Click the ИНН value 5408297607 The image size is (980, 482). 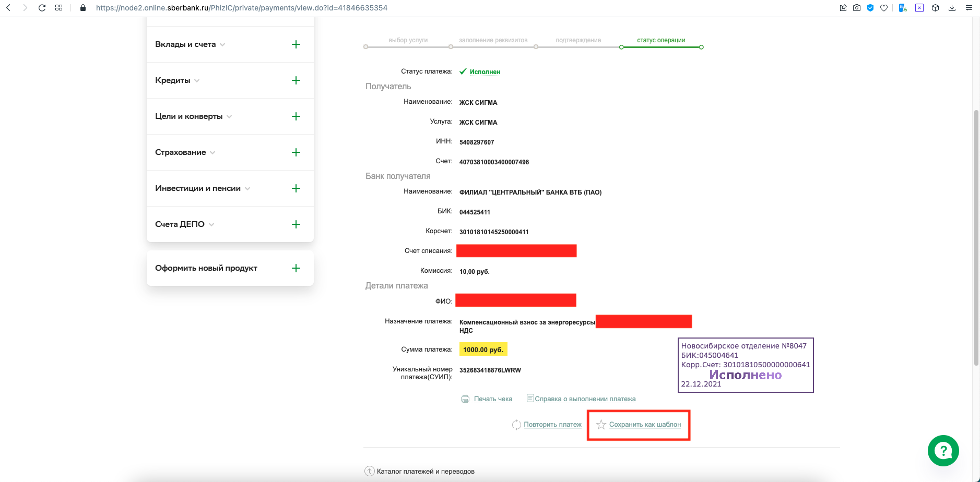tap(477, 142)
